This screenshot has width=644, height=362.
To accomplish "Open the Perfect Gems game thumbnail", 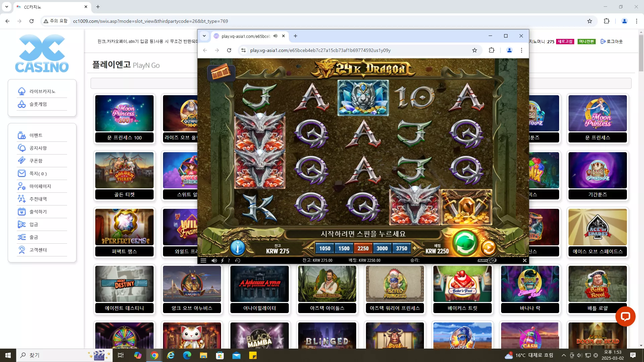I will [x=124, y=227].
